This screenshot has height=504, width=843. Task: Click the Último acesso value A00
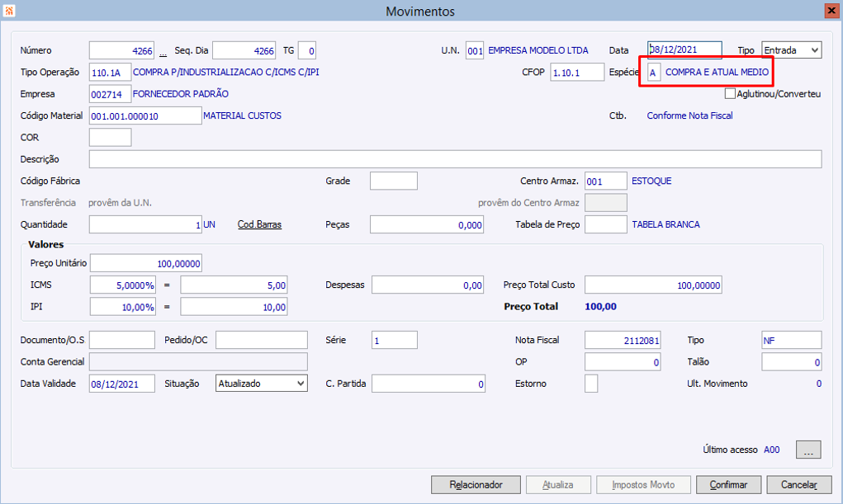point(771,450)
